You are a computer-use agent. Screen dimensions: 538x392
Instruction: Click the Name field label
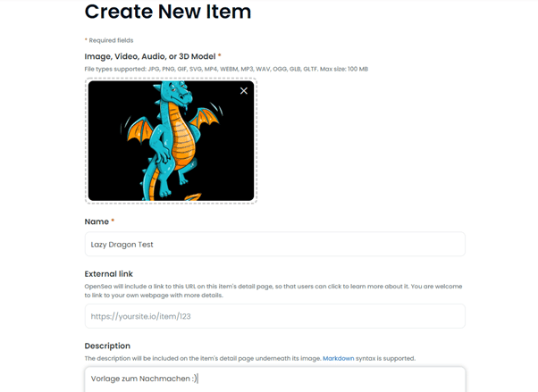[97, 221]
